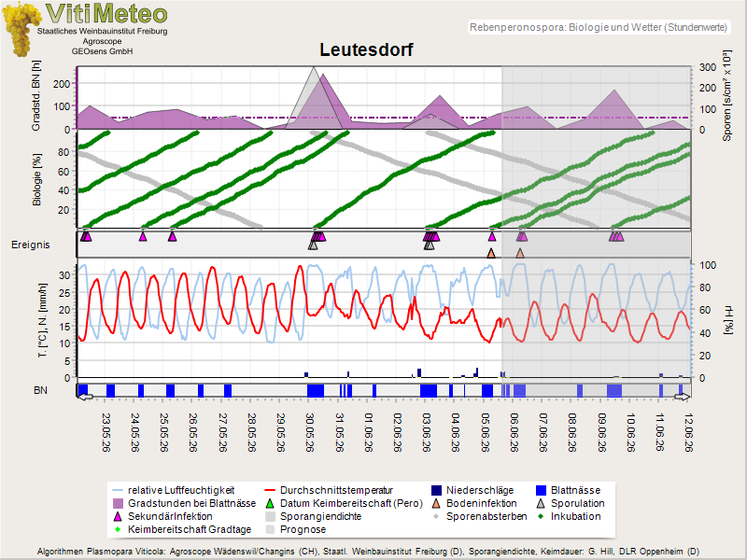Click the Ereignis row label
The image size is (747, 560).
pyautogui.click(x=31, y=245)
